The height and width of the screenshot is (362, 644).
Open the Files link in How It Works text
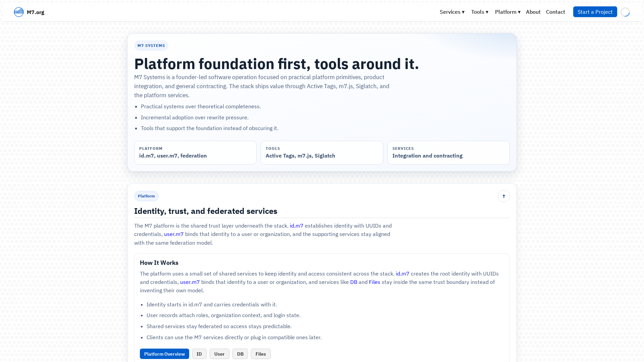375,282
